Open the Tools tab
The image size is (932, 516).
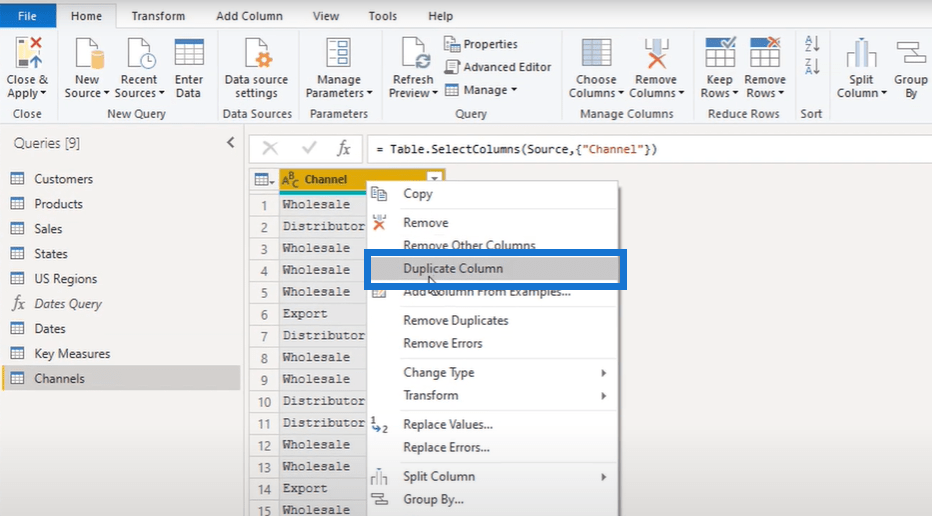[383, 16]
